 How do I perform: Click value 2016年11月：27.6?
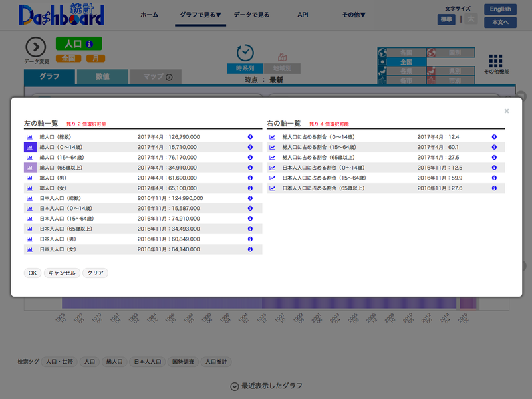coord(440,188)
